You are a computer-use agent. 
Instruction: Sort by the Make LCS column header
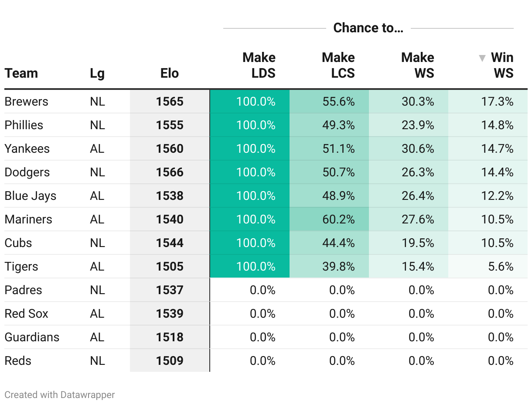click(x=338, y=65)
